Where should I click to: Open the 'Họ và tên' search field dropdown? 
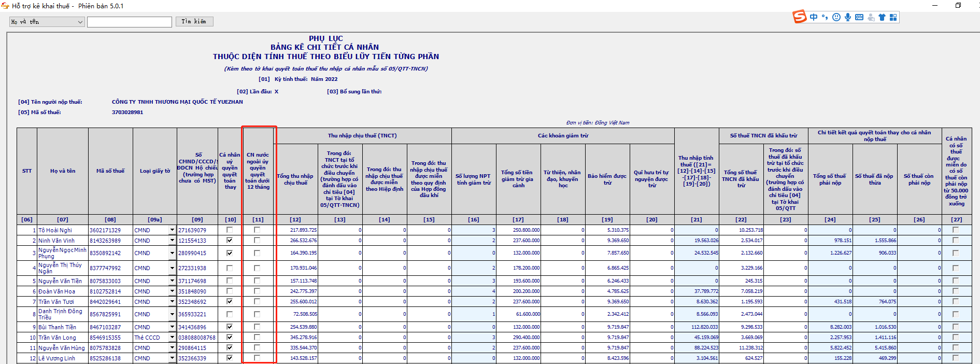click(80, 22)
